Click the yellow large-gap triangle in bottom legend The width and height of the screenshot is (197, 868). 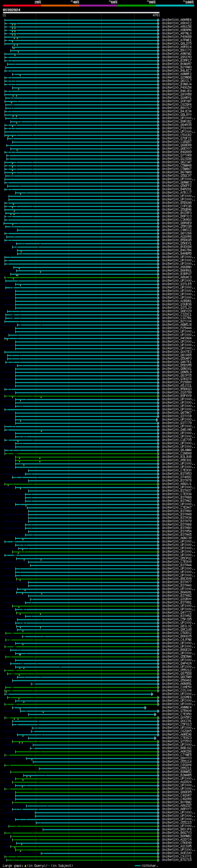[x=25, y=866]
